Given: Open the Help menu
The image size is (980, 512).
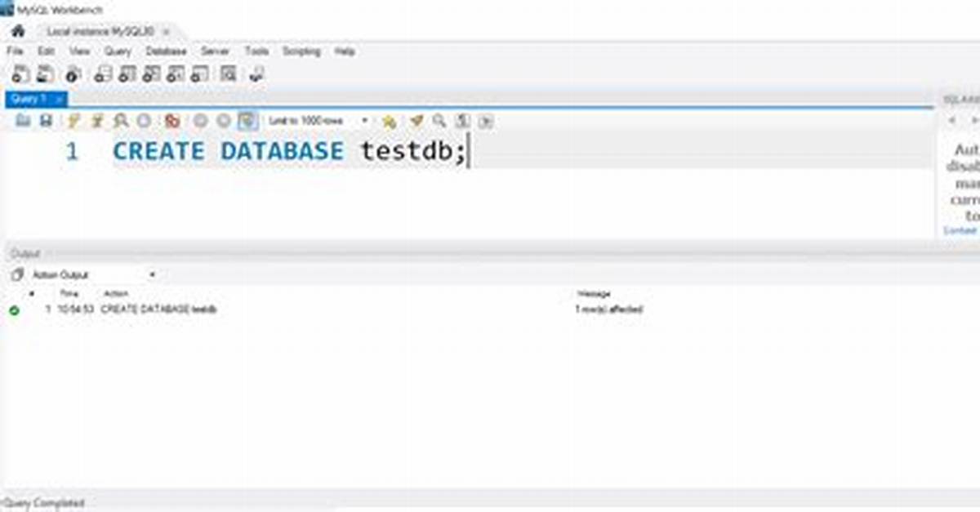Looking at the screenshot, I should coord(345,51).
